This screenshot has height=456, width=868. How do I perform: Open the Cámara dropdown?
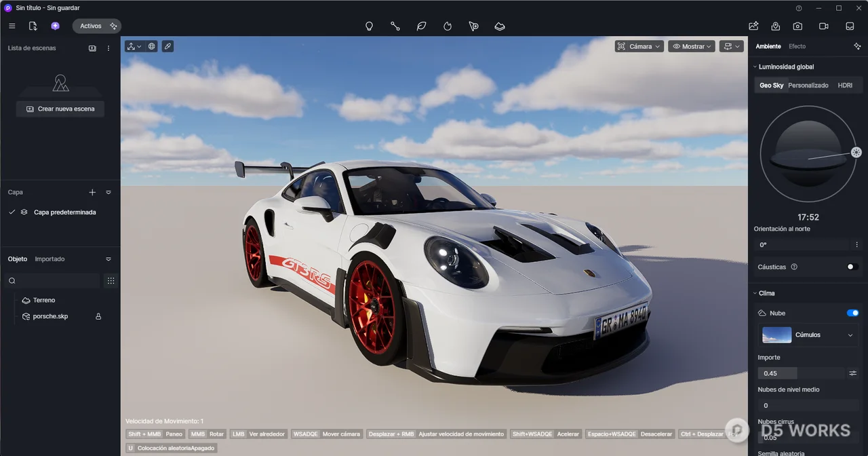point(639,46)
